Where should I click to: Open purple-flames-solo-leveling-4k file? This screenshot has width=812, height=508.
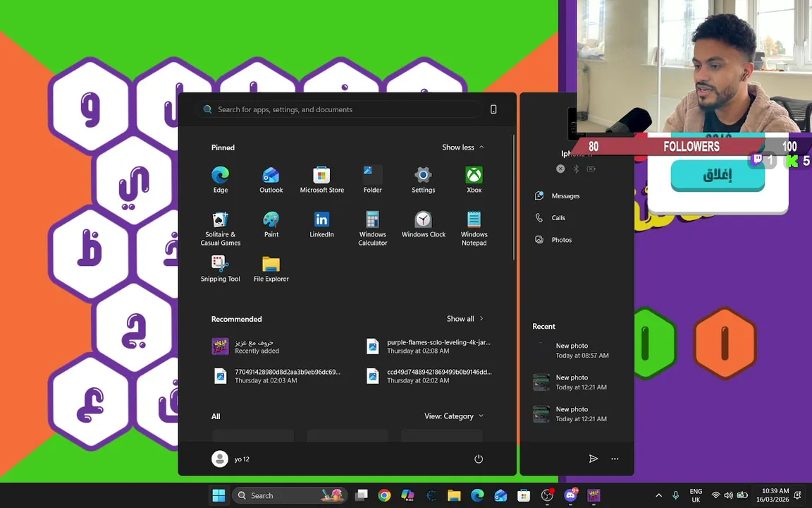[428, 346]
